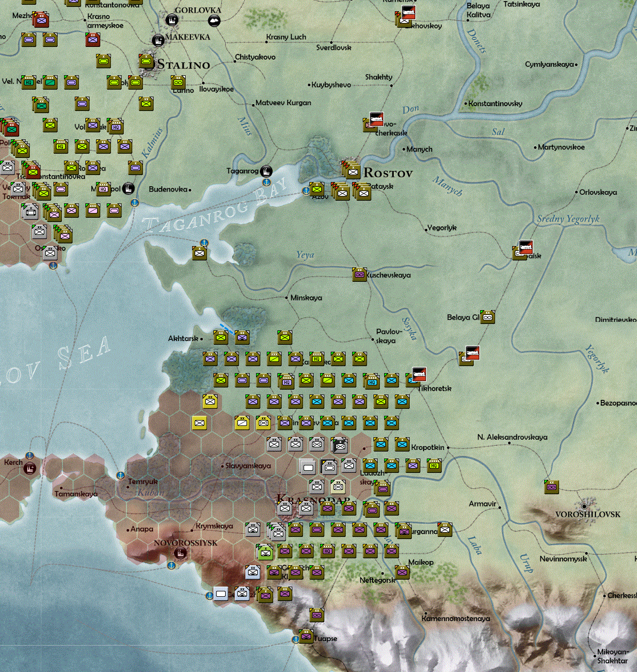Viewport: 637px width, 672px height.
Task: Click the Voroshilovsk city label
Action: click(x=588, y=515)
